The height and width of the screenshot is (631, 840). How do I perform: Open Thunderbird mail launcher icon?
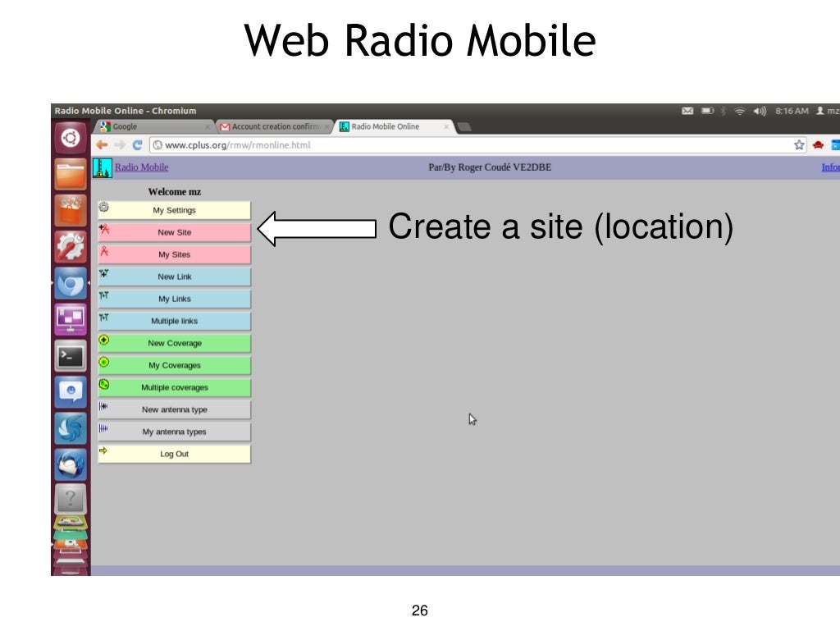click(x=71, y=465)
